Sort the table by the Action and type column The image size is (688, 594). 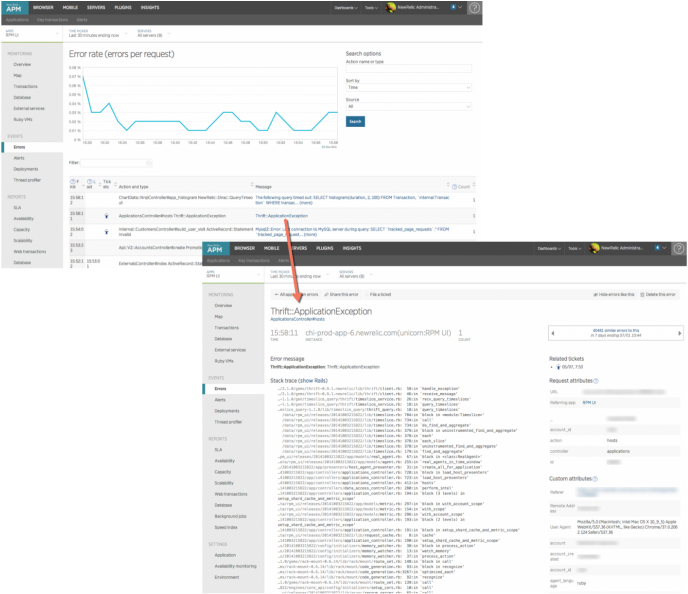pos(133,187)
